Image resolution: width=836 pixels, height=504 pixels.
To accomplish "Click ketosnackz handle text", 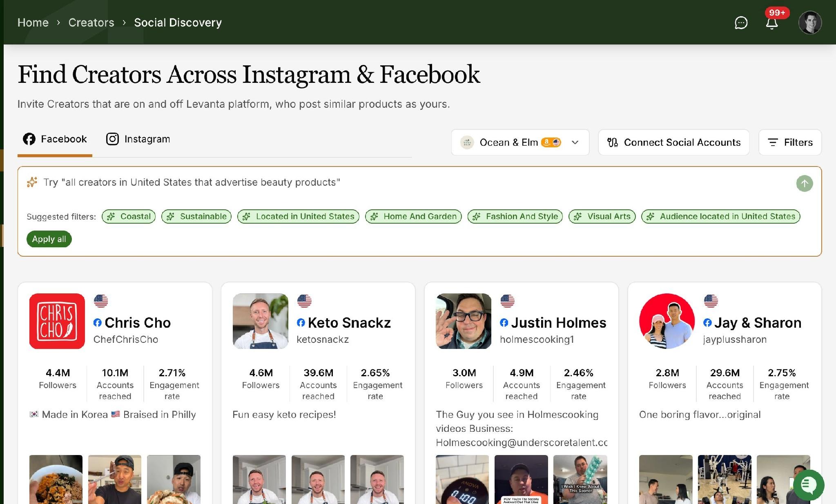I will pos(323,340).
